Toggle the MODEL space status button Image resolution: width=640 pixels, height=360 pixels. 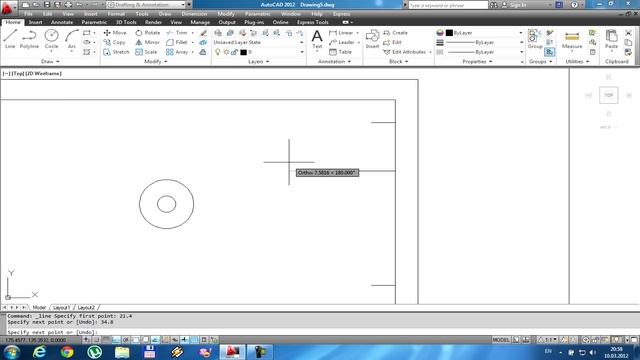pyautogui.click(x=501, y=340)
